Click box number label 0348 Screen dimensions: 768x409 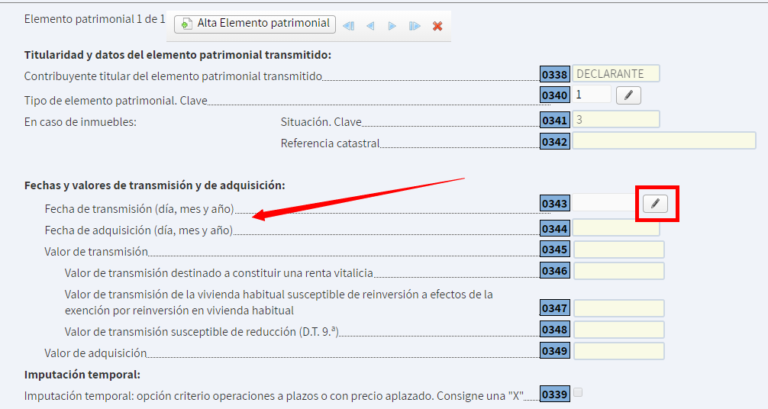555,330
